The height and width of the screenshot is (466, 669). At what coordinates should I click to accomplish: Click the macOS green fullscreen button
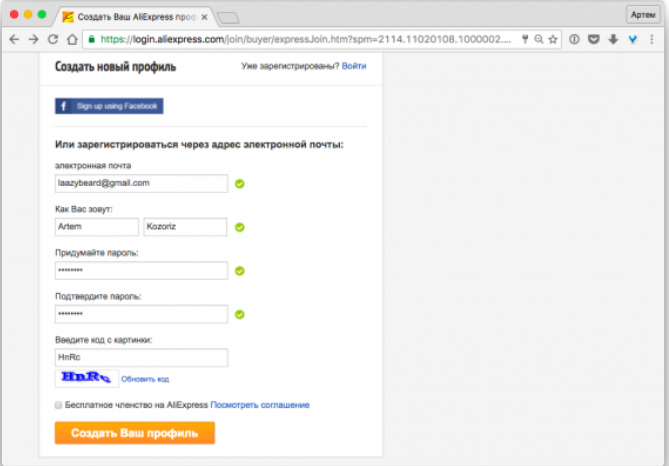pos(42,15)
